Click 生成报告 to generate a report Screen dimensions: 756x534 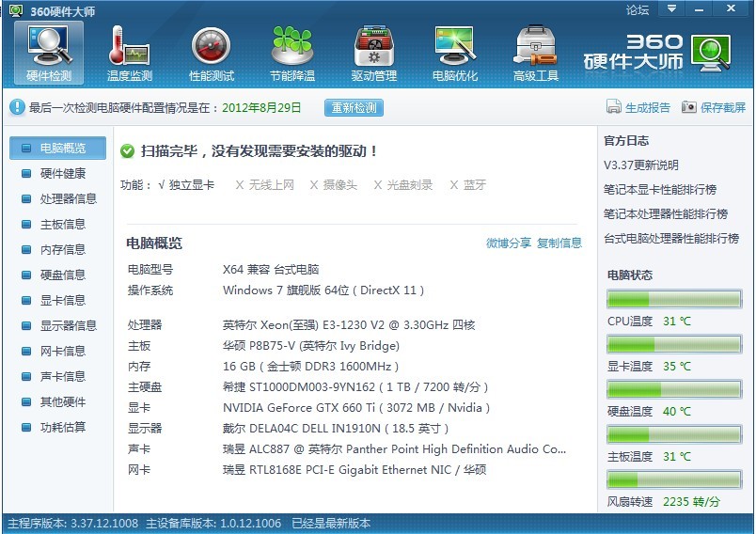point(648,107)
